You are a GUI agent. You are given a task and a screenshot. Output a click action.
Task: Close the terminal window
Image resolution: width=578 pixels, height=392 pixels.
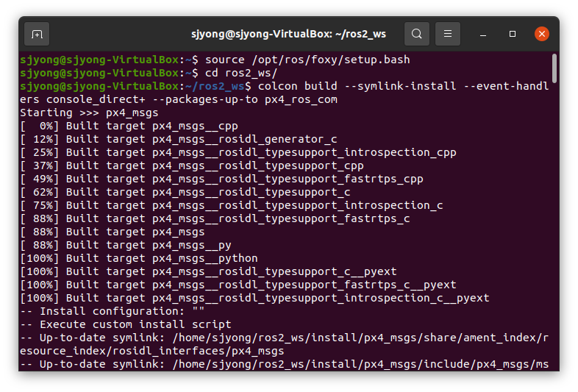pos(541,34)
